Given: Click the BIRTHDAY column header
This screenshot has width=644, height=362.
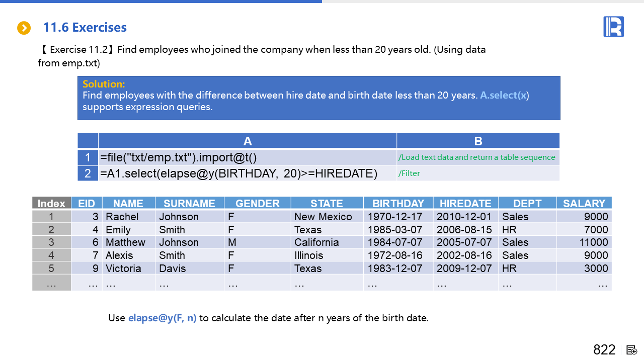Looking at the screenshot, I should coord(398,203).
